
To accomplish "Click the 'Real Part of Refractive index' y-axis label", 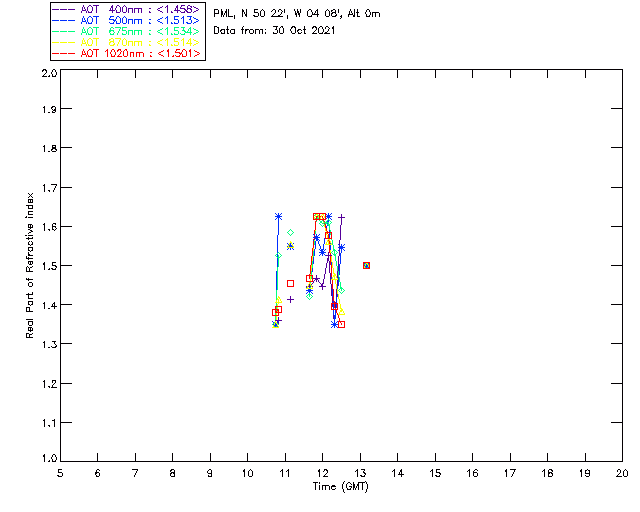I will click(x=29, y=266).
